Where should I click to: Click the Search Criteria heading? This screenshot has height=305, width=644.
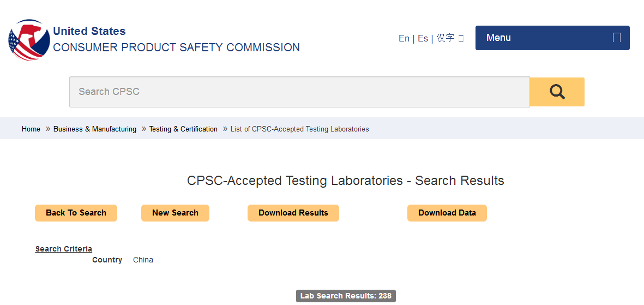pos(64,249)
